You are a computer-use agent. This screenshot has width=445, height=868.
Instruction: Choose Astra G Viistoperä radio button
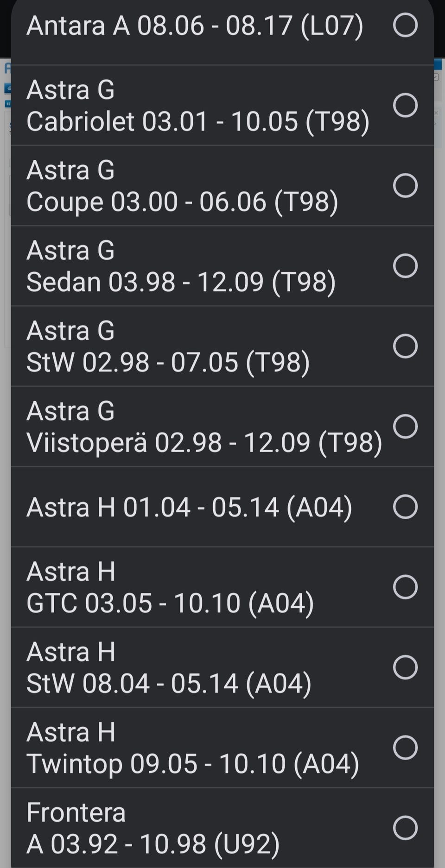405,426
